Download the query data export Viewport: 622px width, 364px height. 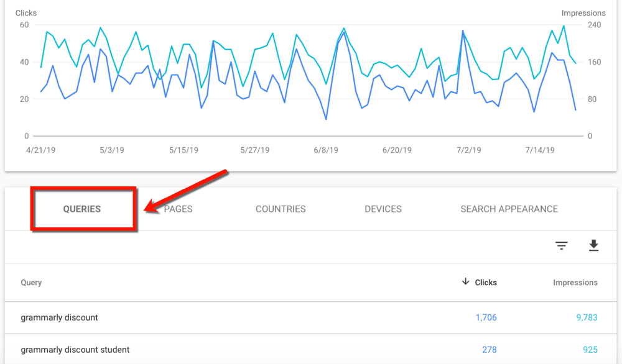pos(593,245)
